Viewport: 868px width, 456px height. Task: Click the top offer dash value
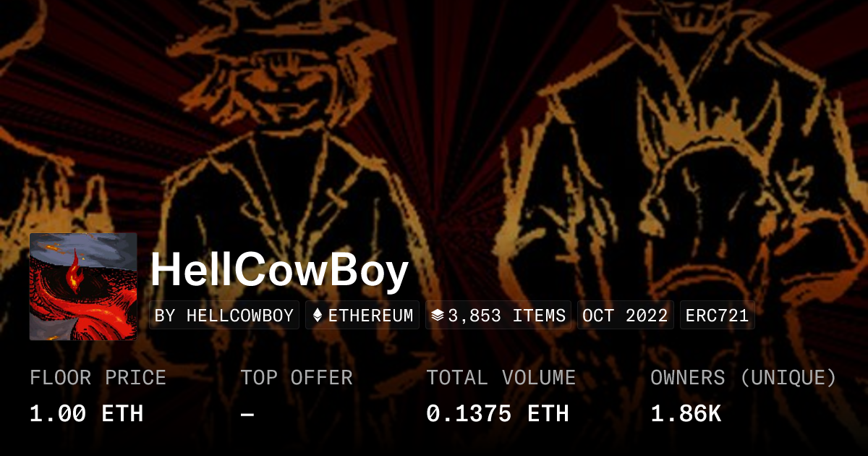pyautogui.click(x=247, y=414)
